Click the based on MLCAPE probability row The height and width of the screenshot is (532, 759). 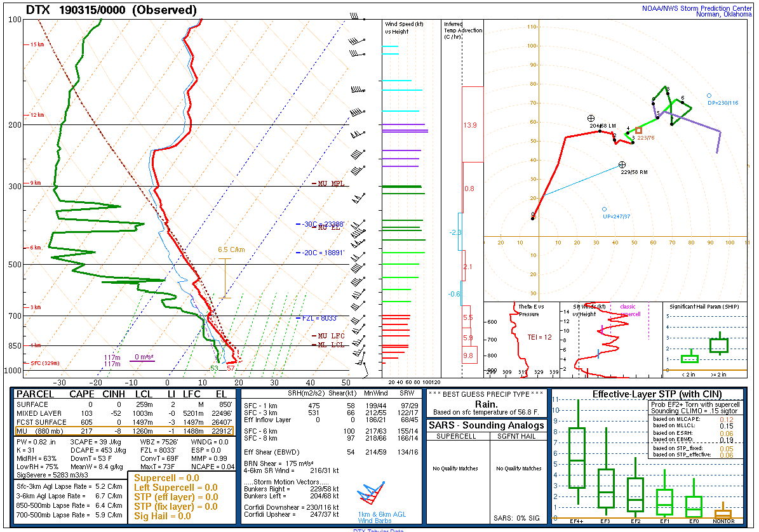click(693, 419)
